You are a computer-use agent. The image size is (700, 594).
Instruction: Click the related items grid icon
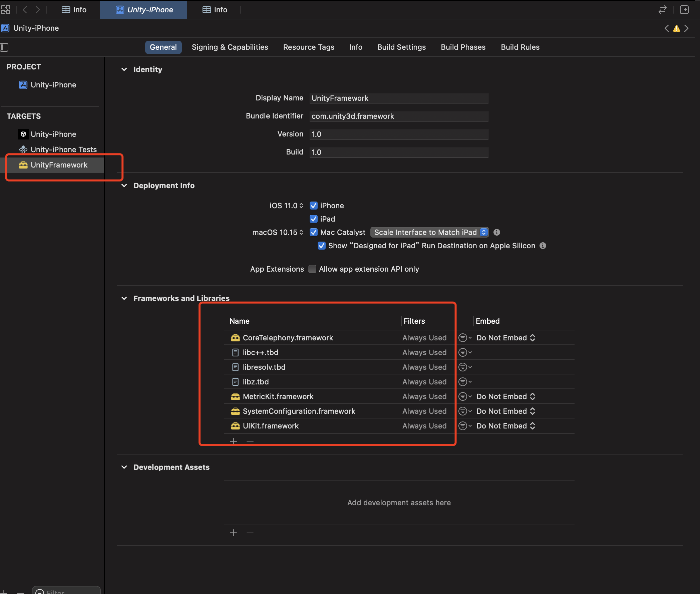(x=6, y=9)
